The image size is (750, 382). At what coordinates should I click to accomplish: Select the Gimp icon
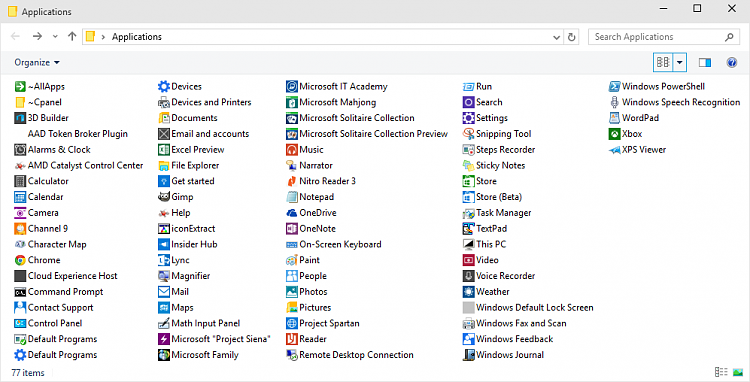tap(164, 197)
